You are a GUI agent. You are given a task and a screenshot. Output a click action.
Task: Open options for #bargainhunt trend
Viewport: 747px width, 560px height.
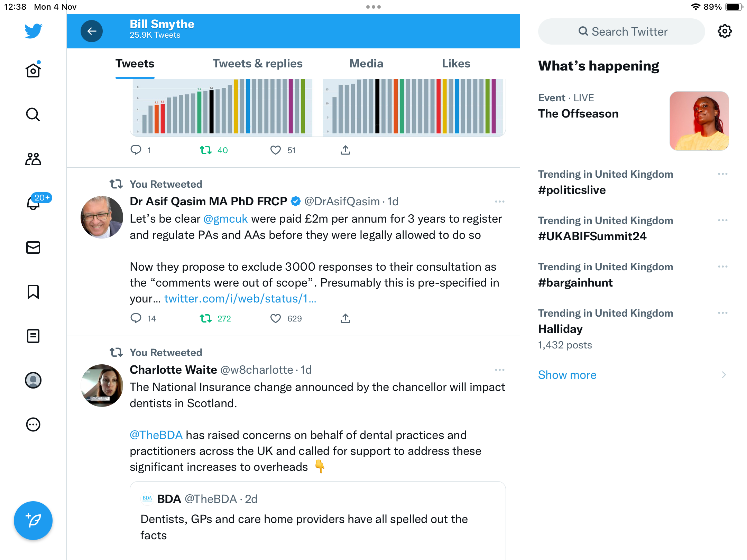click(x=723, y=267)
